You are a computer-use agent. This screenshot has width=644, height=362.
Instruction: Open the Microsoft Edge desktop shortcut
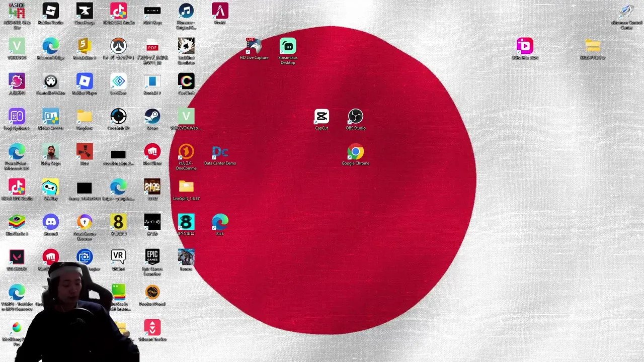pos(50,46)
